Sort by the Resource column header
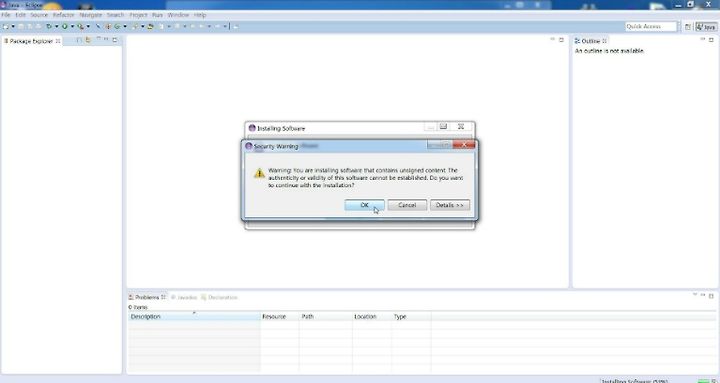The height and width of the screenshot is (383, 720). click(x=280, y=316)
